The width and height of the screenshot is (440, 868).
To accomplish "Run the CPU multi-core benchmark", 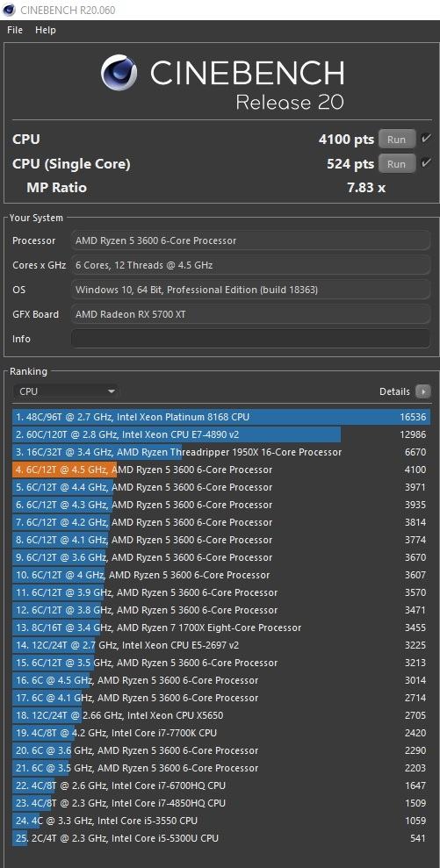I will click(x=397, y=140).
